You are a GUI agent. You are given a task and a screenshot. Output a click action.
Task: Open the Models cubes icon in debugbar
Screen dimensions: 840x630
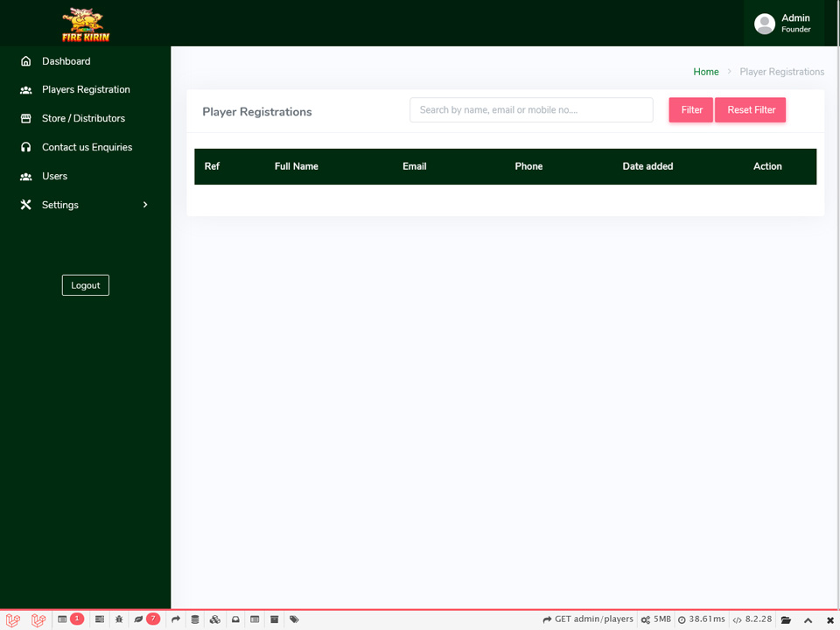(214, 619)
